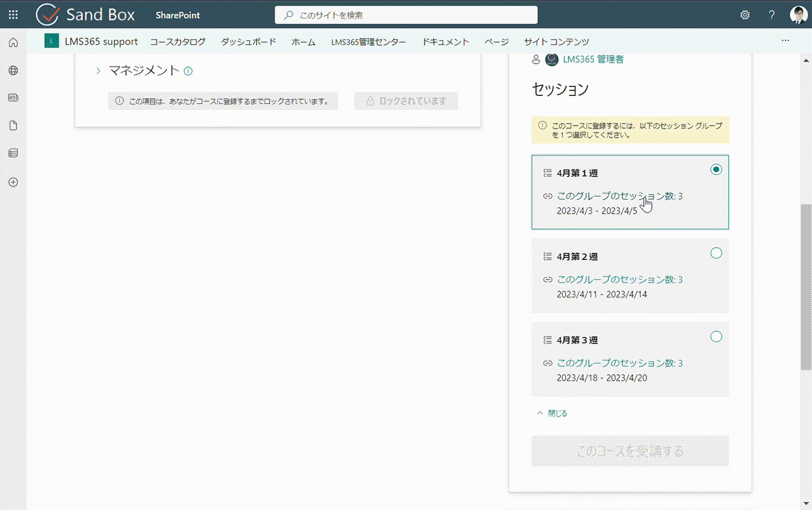Open the LMS365 管理者 link
Image resolution: width=812 pixels, height=510 pixels.
click(x=593, y=59)
